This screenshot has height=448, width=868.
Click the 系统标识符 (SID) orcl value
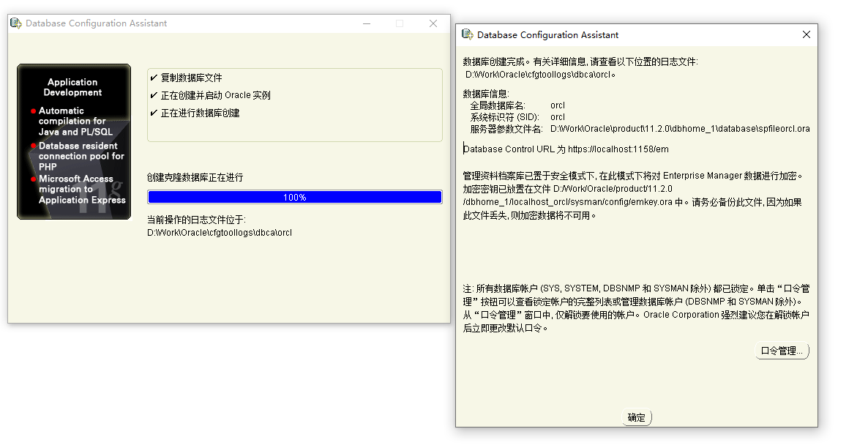558,117
